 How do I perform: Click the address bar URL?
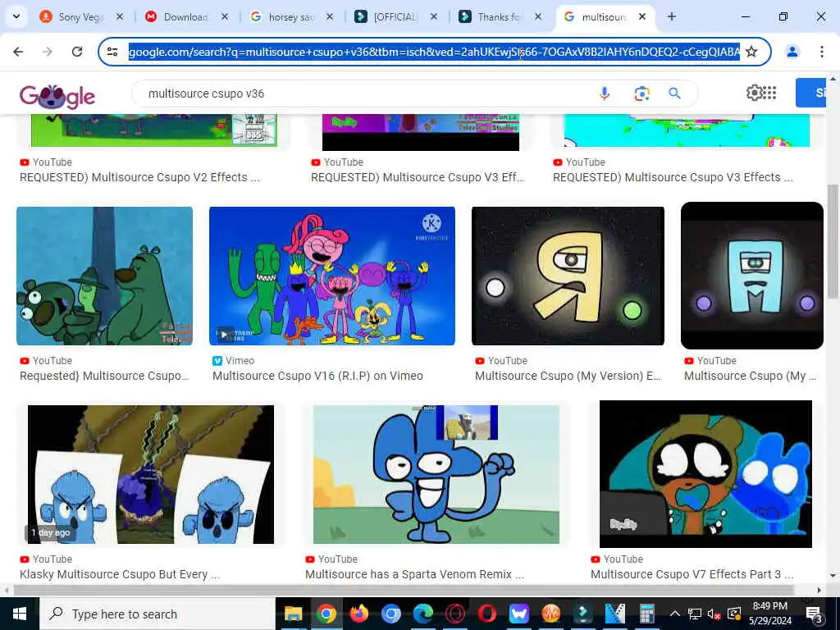(434, 52)
